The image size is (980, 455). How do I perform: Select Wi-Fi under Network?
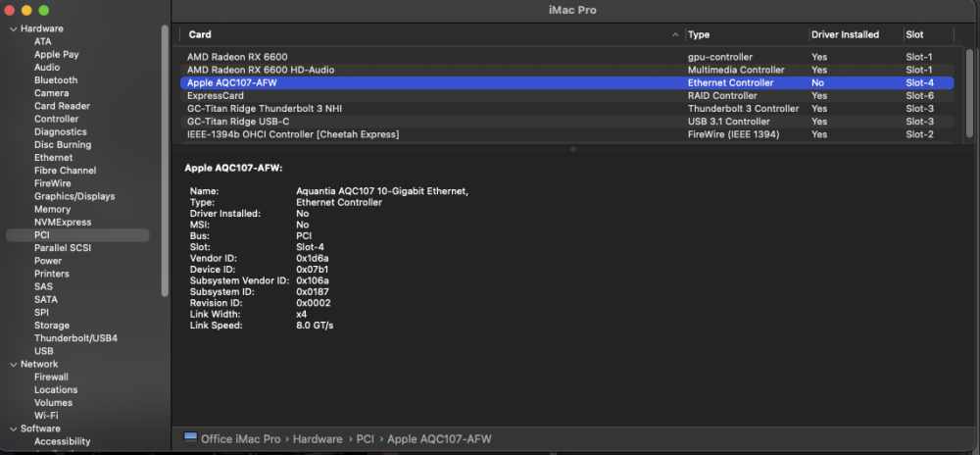(46, 416)
